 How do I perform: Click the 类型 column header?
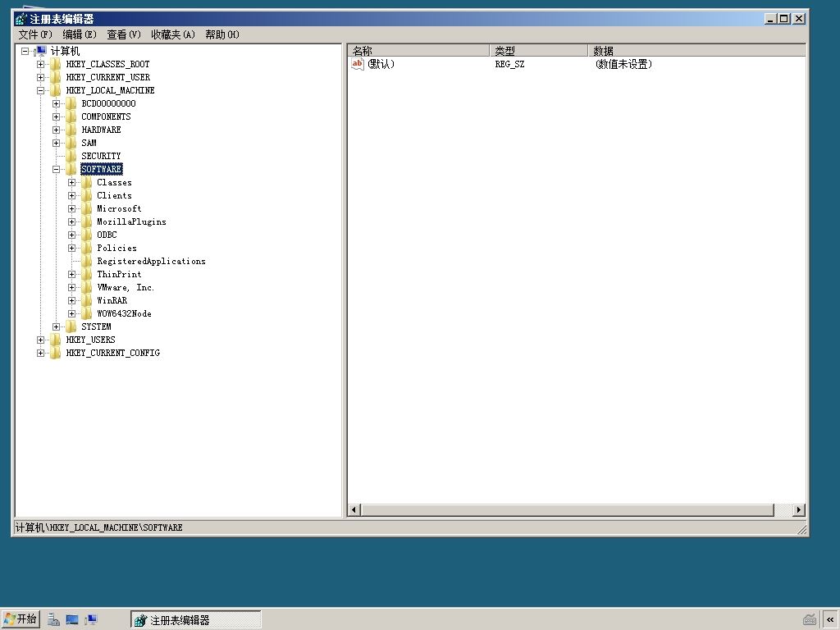pyautogui.click(x=538, y=51)
